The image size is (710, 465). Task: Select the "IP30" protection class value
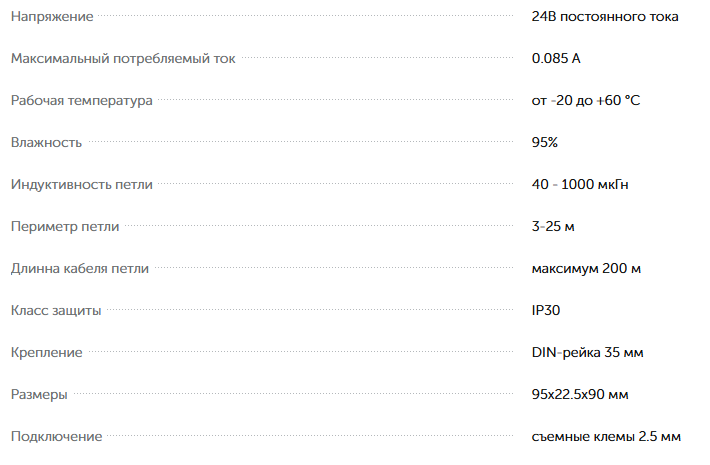tap(546, 311)
